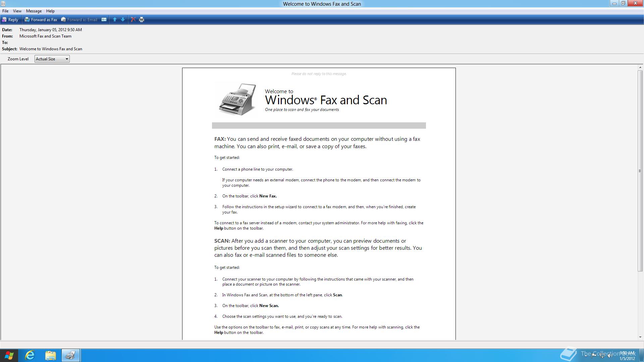Click 'Please do not reply to this message.'
Image resolution: width=644 pixels, height=362 pixels.
tap(319, 74)
